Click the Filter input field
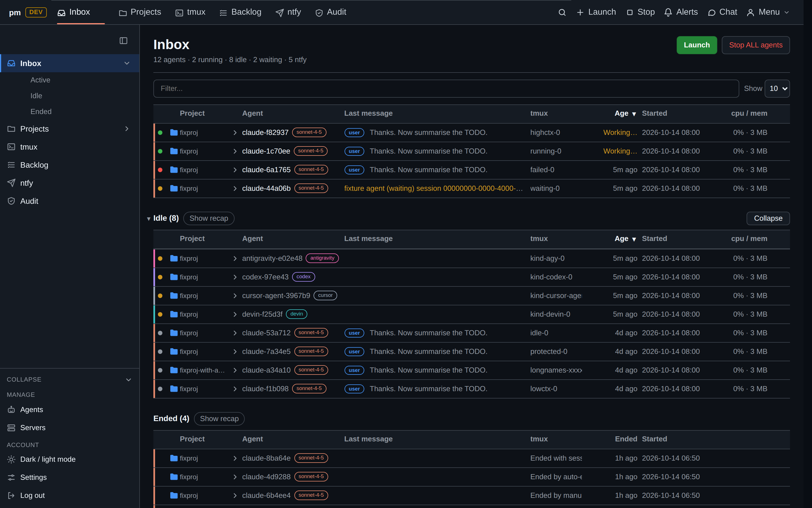Viewport: 812px width, 508px height. [446, 89]
